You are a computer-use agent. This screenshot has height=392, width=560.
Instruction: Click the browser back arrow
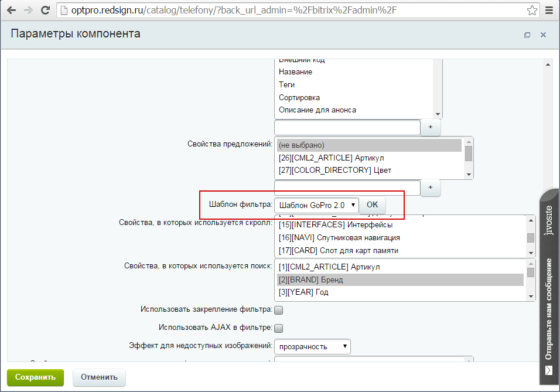(11, 11)
